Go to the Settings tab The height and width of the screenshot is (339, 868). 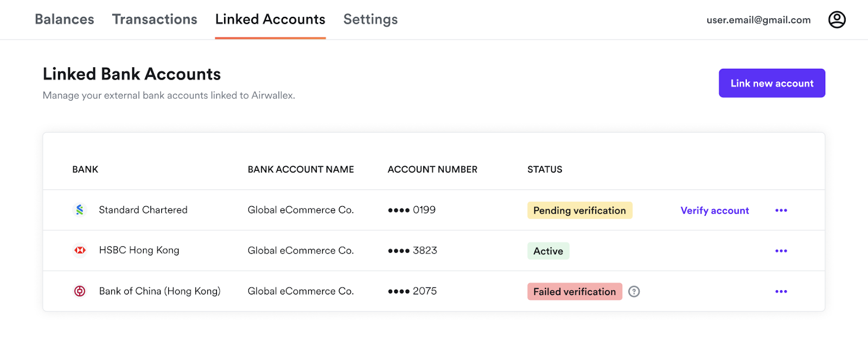click(x=371, y=20)
